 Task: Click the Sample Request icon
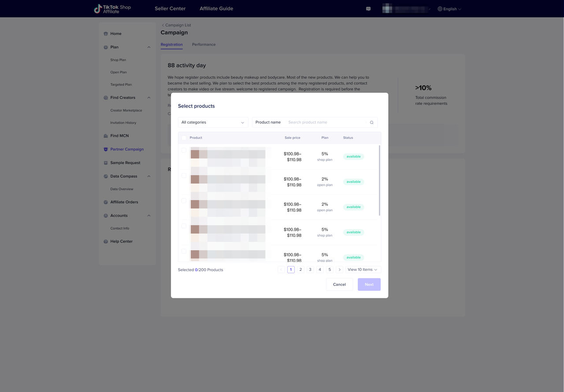(x=106, y=163)
